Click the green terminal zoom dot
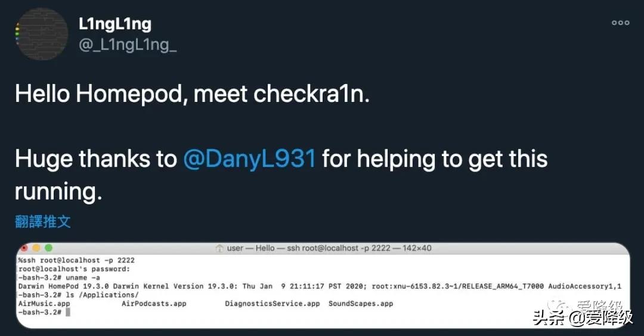 [x=48, y=248]
